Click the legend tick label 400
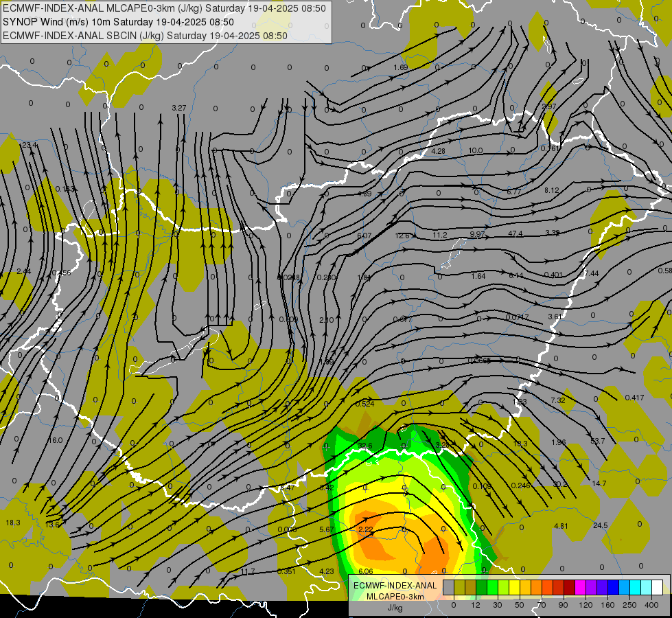 pos(651,605)
